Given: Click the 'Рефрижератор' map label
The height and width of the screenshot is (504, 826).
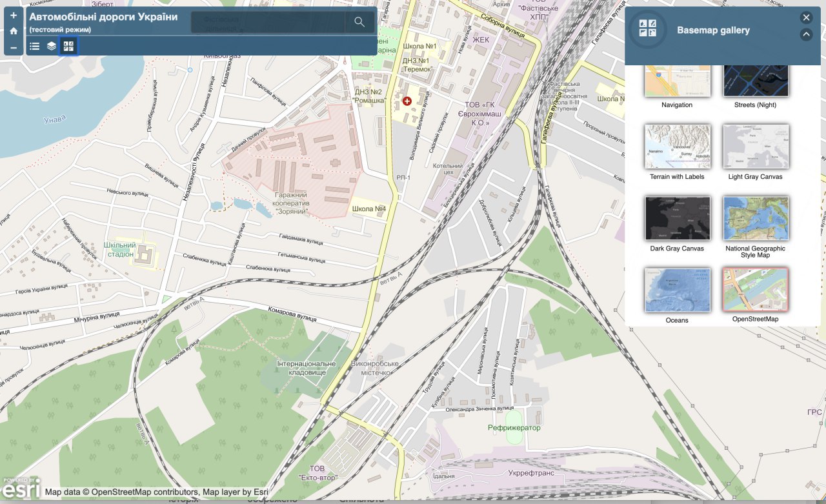Looking at the screenshot, I should (x=514, y=428).
